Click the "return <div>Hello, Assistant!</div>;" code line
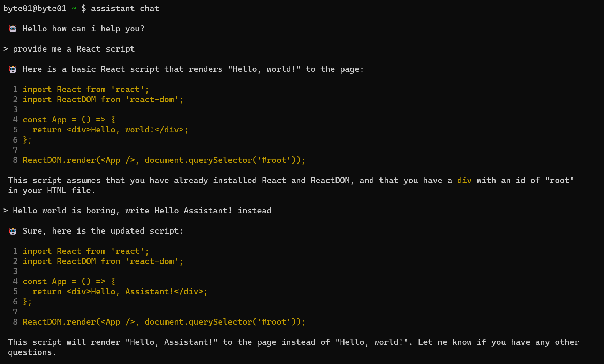 tap(120, 292)
